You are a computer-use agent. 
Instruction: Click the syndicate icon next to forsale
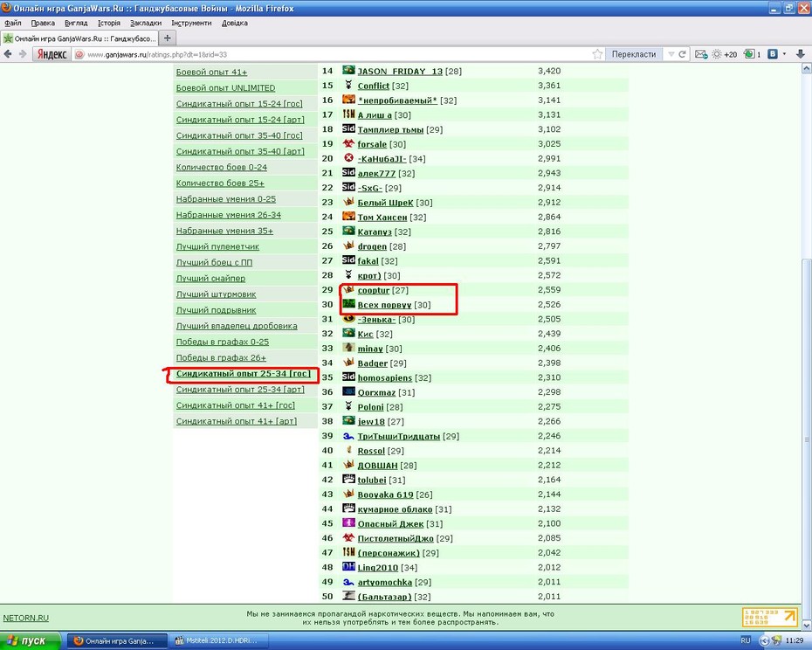coord(348,143)
